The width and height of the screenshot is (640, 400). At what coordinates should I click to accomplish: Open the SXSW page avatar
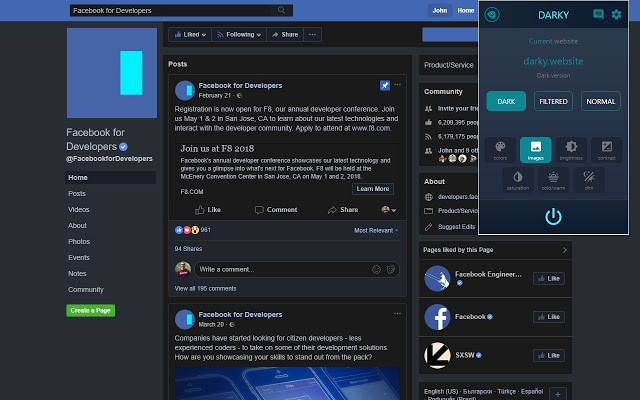pos(437,355)
